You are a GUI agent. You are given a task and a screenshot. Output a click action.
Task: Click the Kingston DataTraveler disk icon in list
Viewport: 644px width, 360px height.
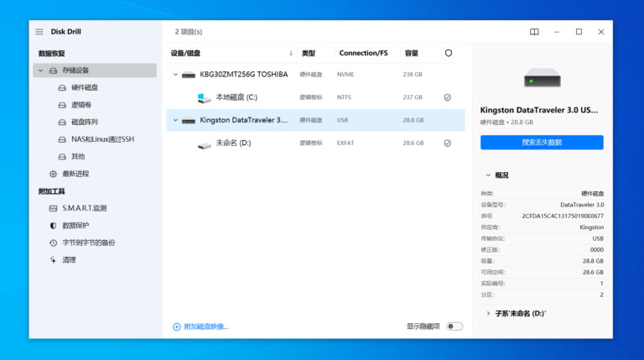[189, 120]
